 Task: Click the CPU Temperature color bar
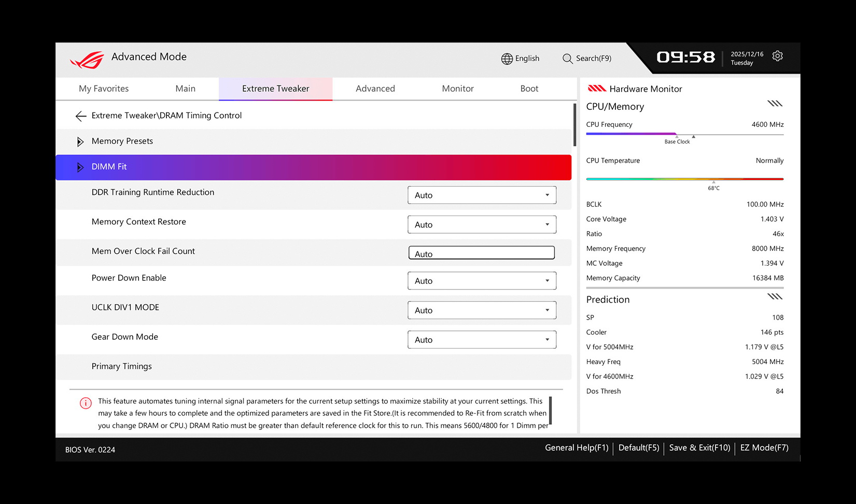pos(684,179)
